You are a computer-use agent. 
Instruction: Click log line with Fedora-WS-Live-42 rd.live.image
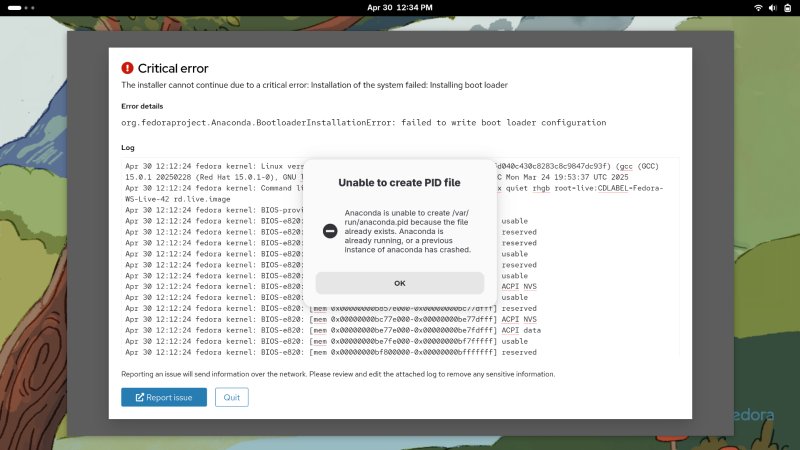(394, 193)
